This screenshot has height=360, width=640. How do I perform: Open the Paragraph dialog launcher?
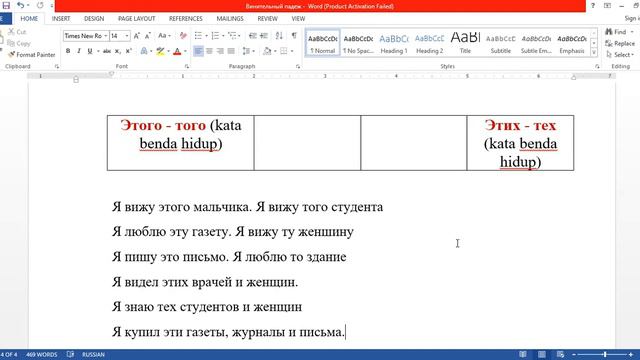coord(298,66)
